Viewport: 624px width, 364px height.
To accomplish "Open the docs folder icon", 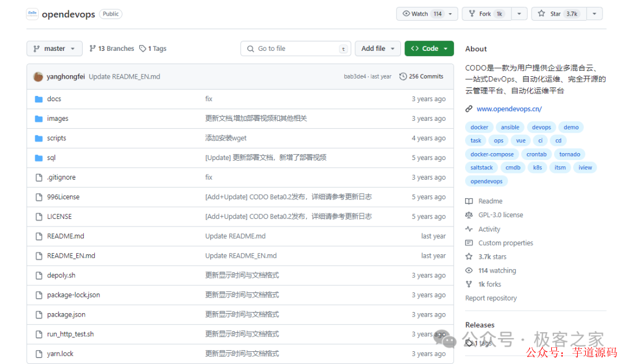I will tap(39, 99).
